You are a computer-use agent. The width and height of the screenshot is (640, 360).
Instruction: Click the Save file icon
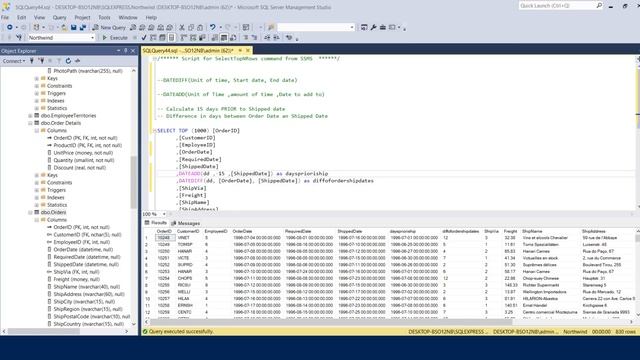tap(73, 27)
